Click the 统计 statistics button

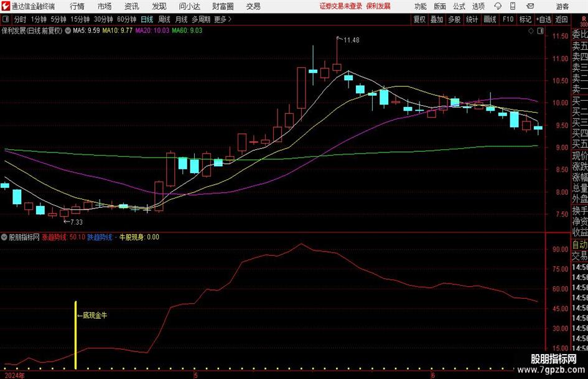[x=472, y=19]
